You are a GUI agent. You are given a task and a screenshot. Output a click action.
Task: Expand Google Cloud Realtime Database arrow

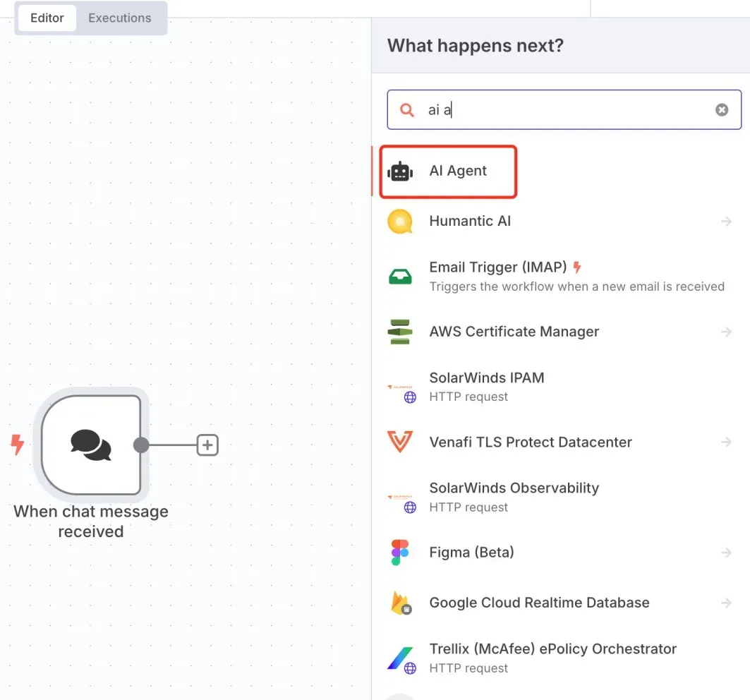coord(726,603)
